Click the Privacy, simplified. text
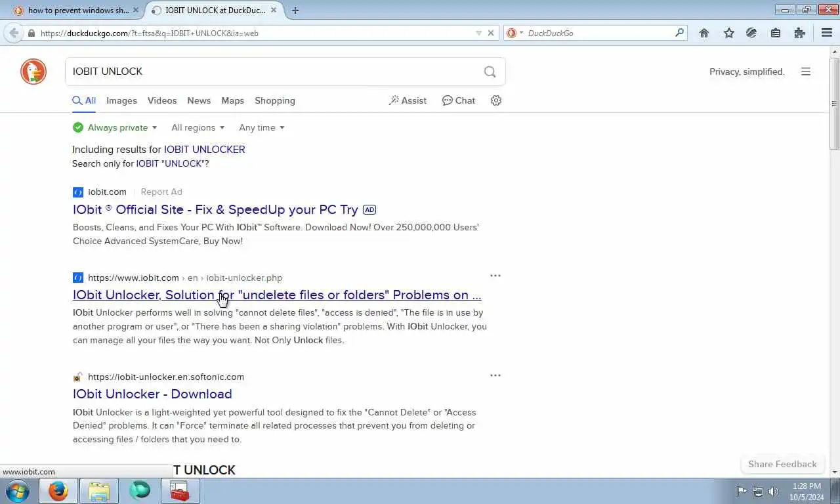The image size is (840, 504). (x=747, y=72)
